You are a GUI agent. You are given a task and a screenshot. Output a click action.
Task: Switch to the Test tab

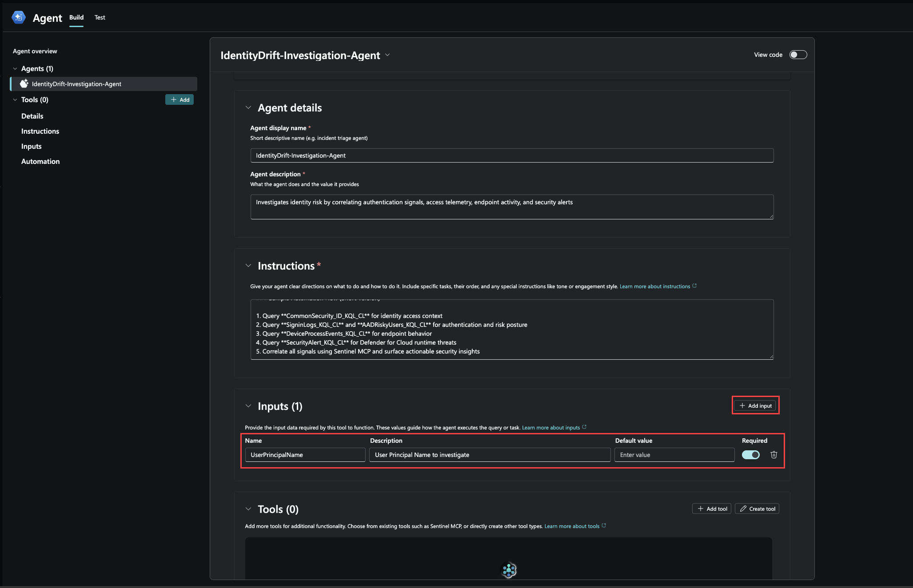click(100, 17)
